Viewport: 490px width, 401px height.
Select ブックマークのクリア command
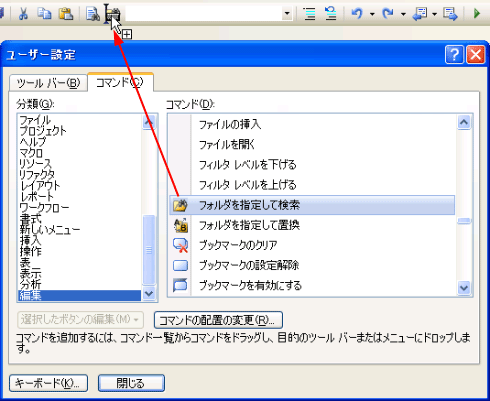(238, 245)
